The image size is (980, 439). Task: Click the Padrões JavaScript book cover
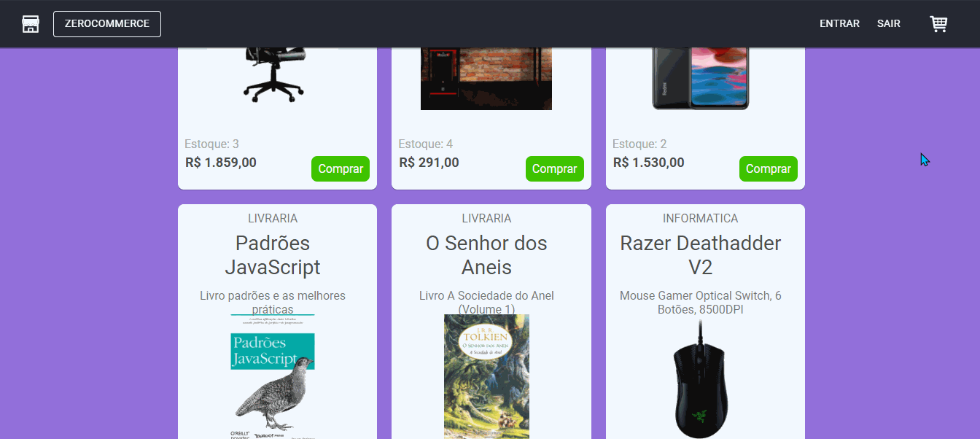[x=273, y=376]
